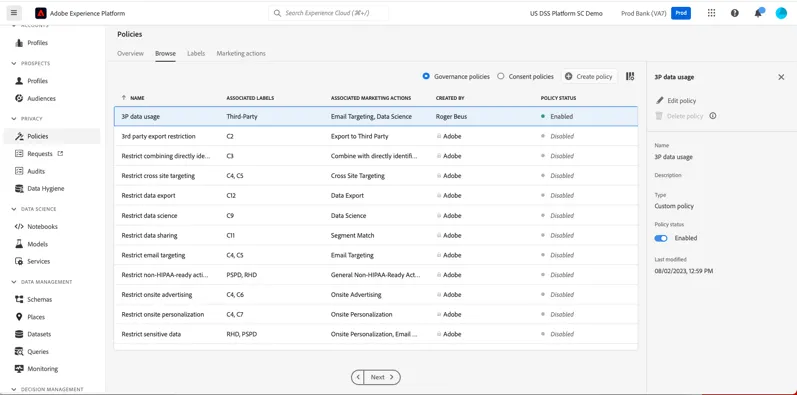Image resolution: width=797 pixels, height=395 pixels.
Task: Click the column settings icon
Action: (630, 76)
